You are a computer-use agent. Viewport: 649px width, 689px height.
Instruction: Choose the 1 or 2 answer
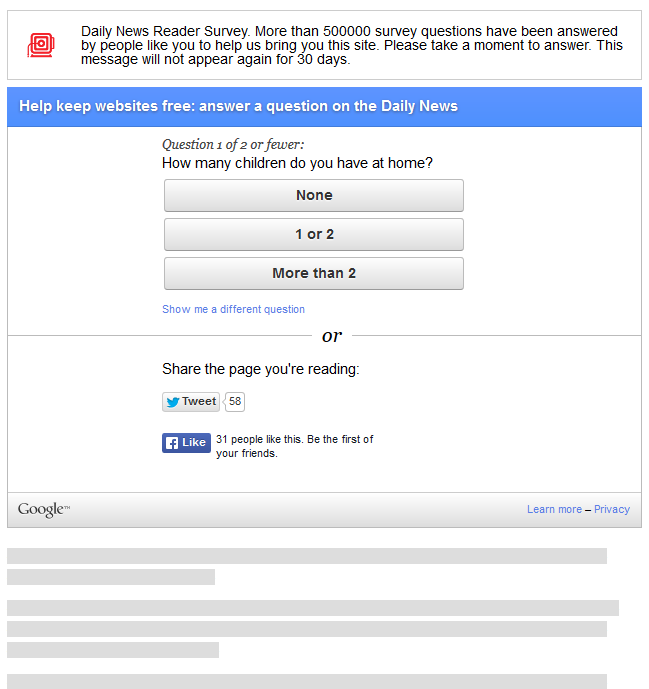(314, 235)
